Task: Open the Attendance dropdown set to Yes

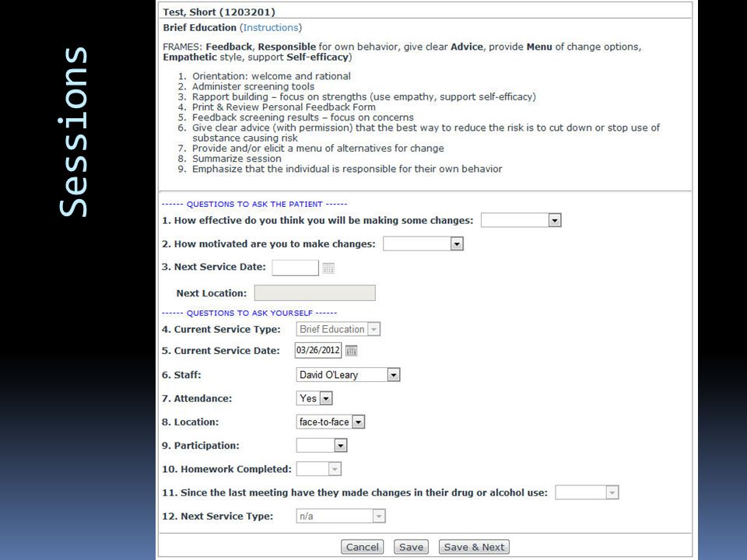Action: (x=314, y=398)
